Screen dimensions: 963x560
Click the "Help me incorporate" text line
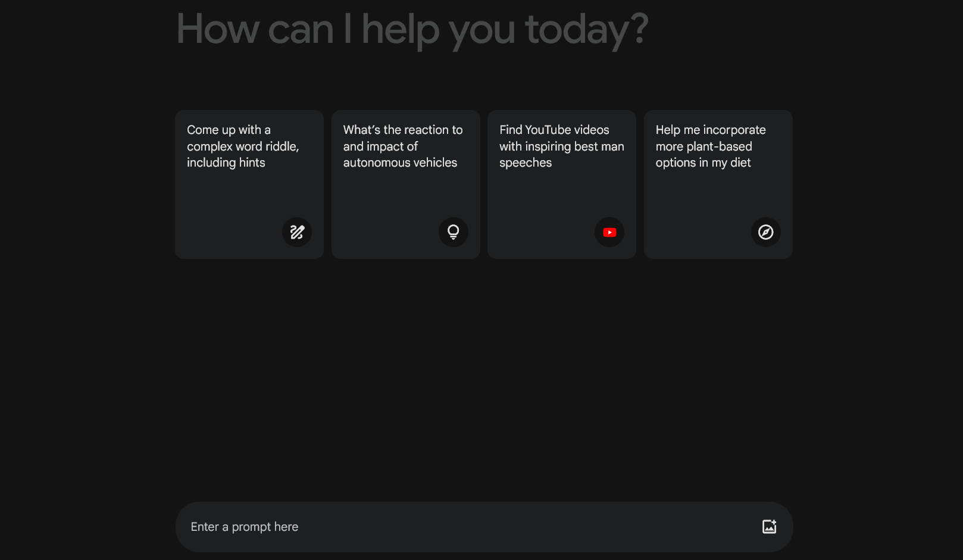click(x=711, y=130)
